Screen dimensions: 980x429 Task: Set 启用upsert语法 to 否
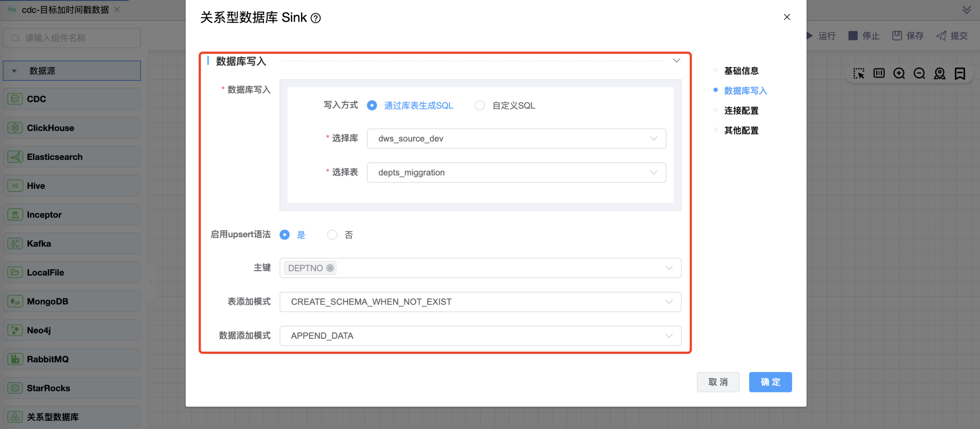click(332, 234)
